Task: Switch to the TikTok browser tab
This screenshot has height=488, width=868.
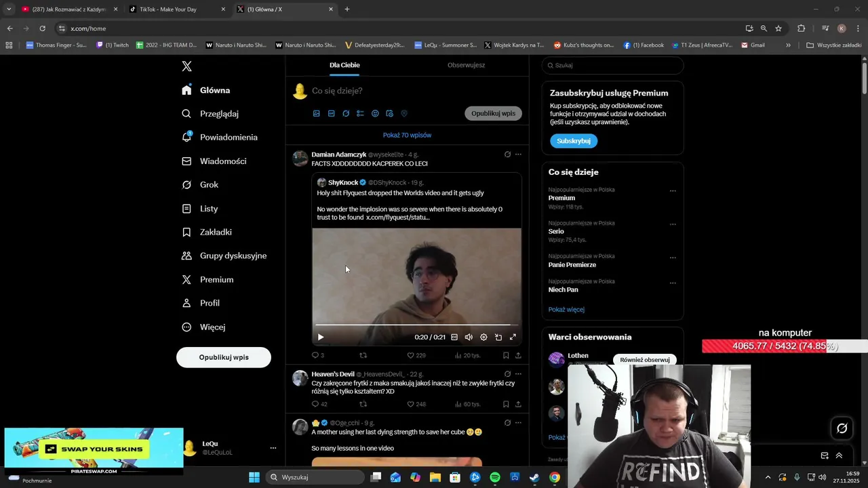Action: point(178,9)
